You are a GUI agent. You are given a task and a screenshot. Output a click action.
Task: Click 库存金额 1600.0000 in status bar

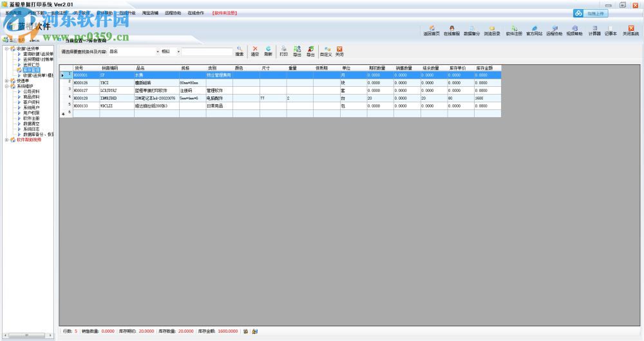pos(218,331)
